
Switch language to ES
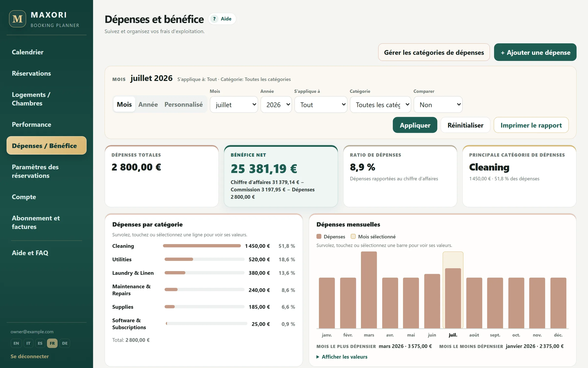coord(40,343)
